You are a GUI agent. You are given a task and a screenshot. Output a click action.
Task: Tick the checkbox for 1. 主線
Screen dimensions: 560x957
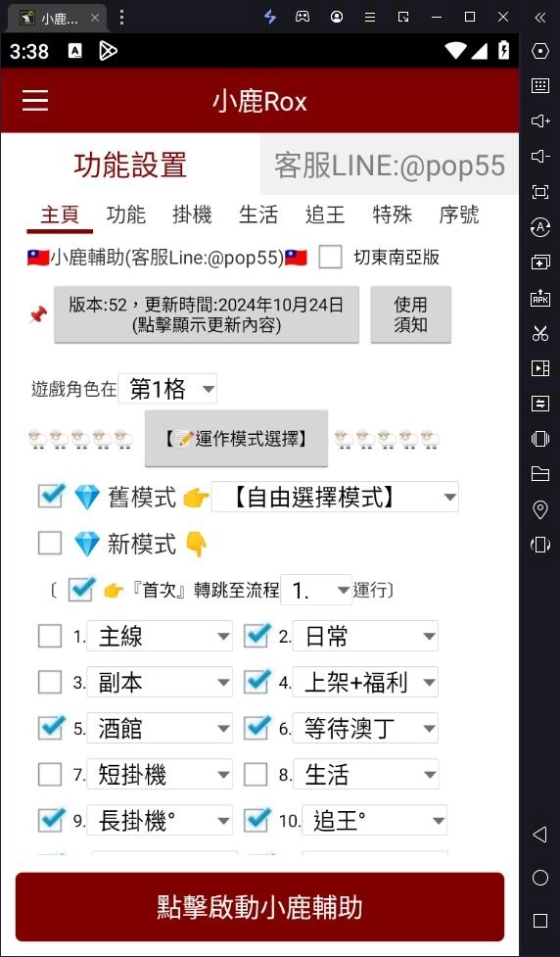pos(50,636)
